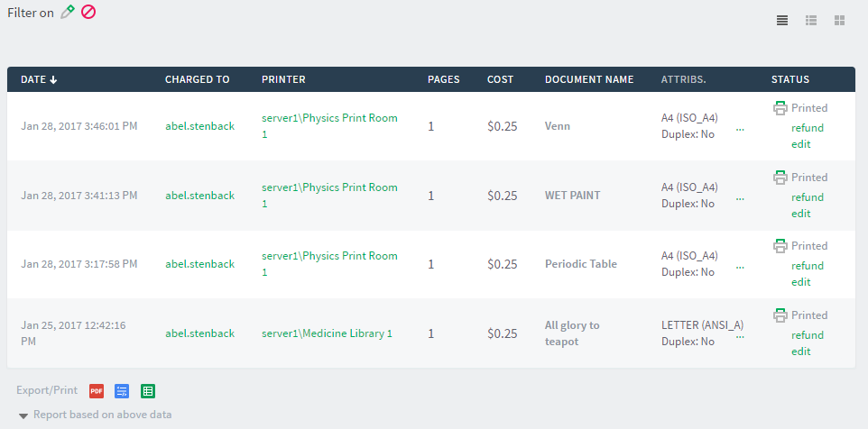
Task: Refund the Venn print job
Action: tap(808, 128)
